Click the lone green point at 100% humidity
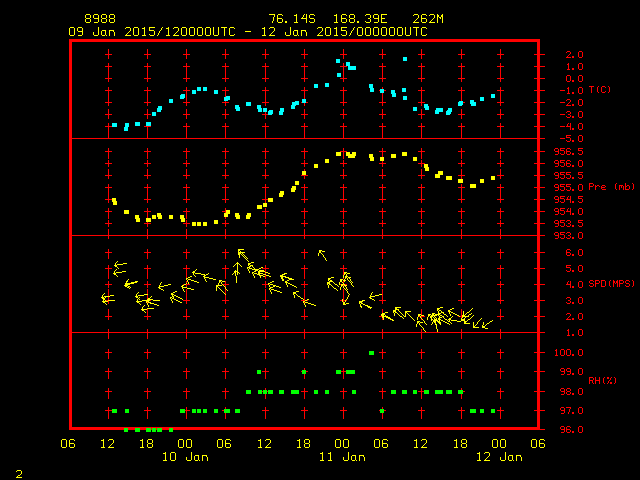This screenshot has width=640, height=480. click(x=371, y=353)
